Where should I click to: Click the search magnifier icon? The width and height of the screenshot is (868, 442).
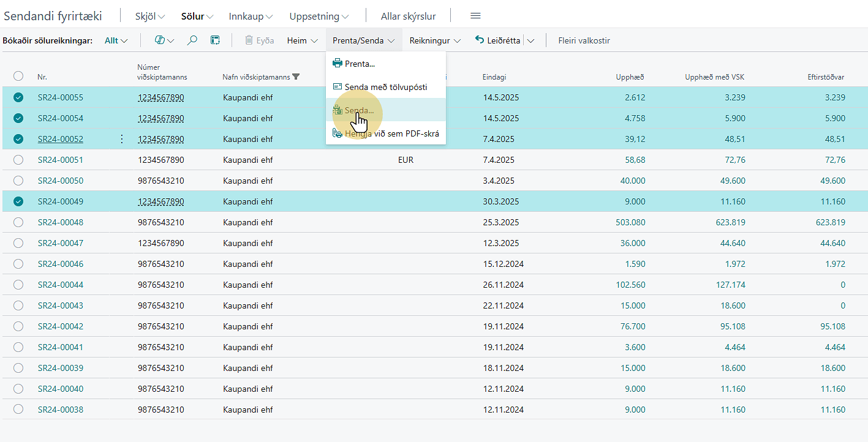click(192, 40)
